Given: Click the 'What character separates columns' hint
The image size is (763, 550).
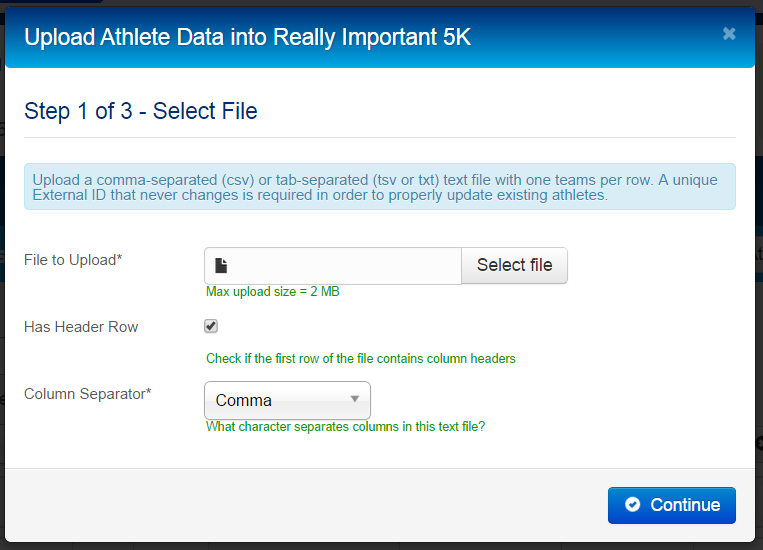Looking at the screenshot, I should click(x=345, y=426).
